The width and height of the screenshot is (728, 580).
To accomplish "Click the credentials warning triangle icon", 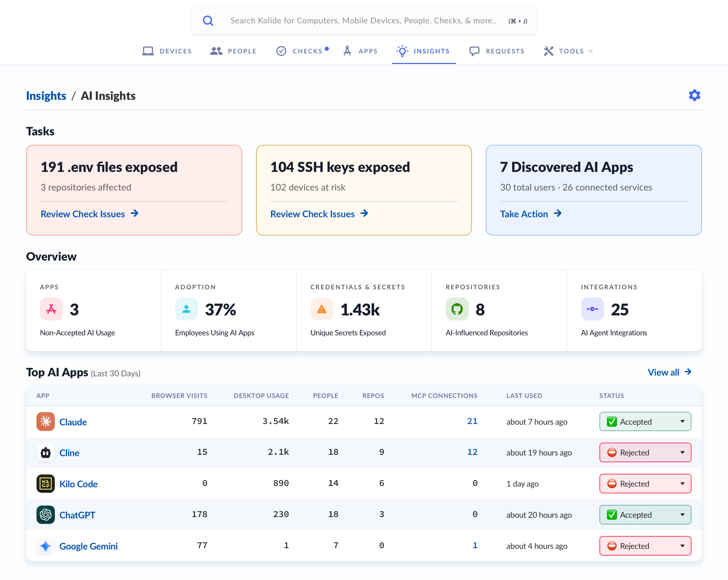I will 322,309.
